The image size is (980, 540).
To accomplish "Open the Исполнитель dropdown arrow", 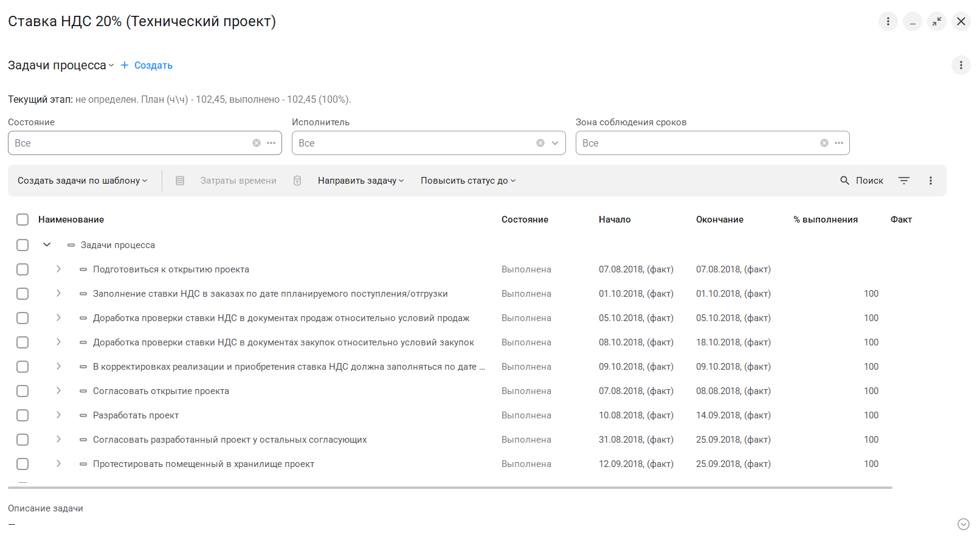I will 554,143.
